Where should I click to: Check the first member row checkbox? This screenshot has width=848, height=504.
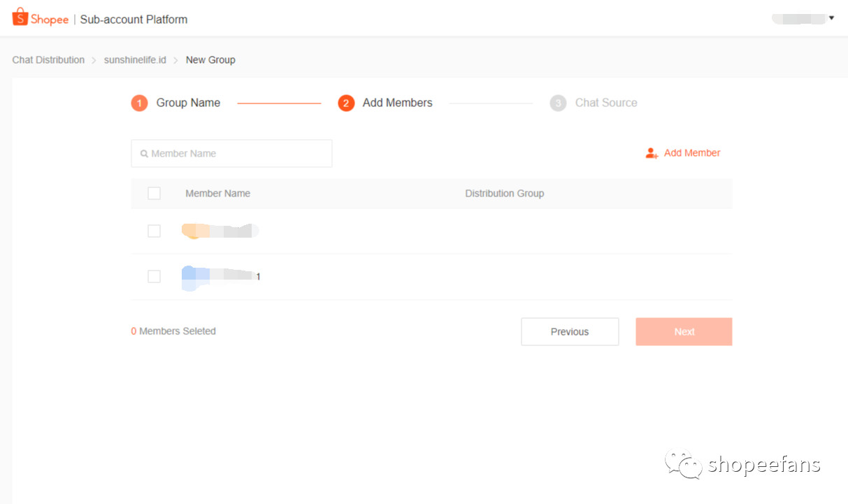[154, 231]
